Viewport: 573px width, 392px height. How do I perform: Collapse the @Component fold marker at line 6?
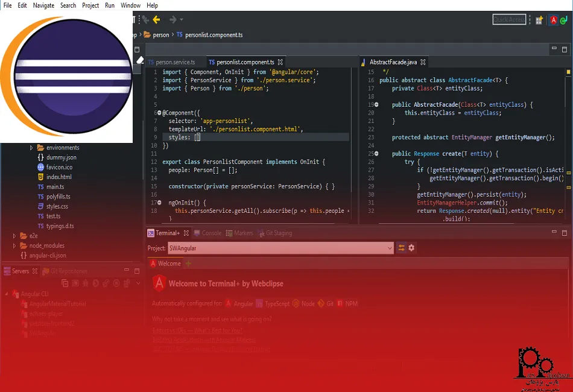point(159,113)
